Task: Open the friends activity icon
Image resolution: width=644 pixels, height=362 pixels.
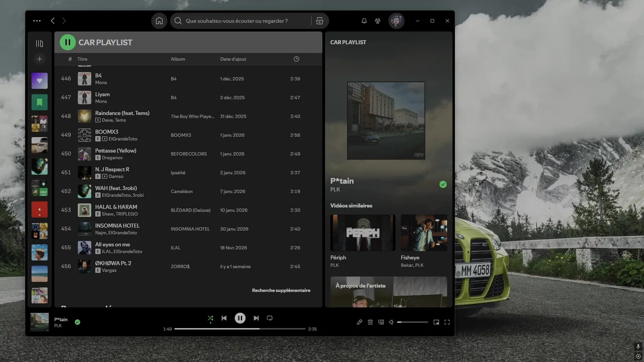Action: coord(378,21)
